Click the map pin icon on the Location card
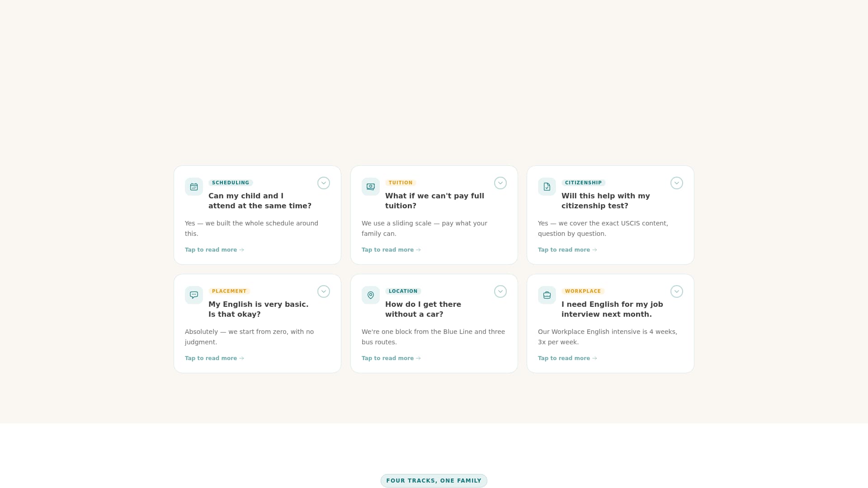Screen dimensions: 868x488 pyautogui.click(x=370, y=295)
